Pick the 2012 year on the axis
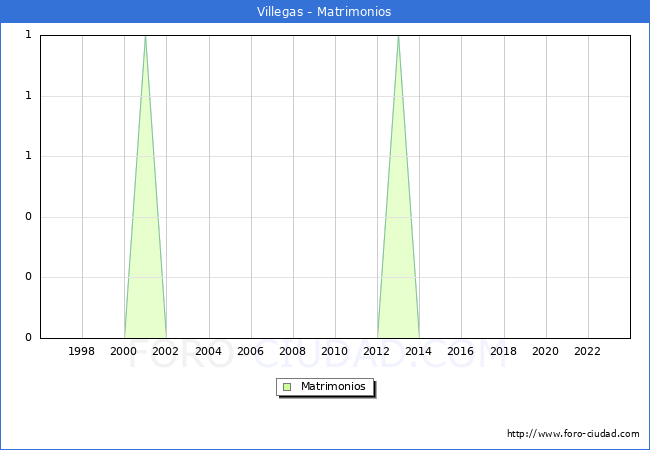This screenshot has width=650, height=450. [377, 351]
